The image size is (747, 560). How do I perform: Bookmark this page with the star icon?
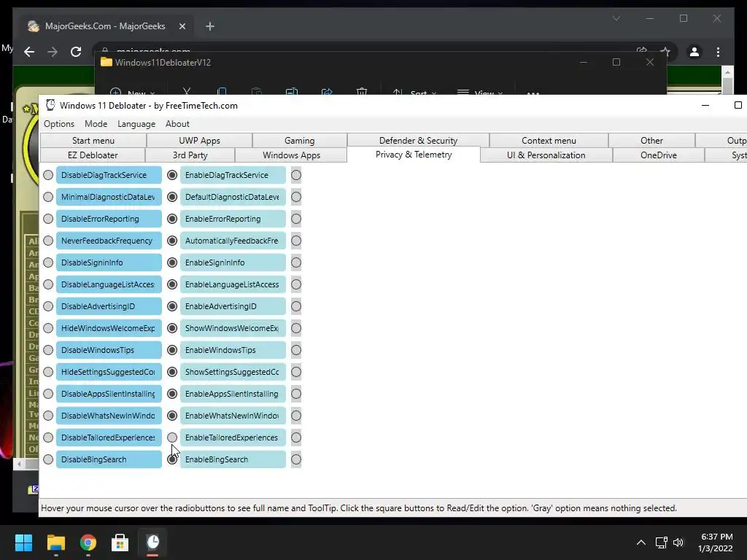click(x=665, y=51)
